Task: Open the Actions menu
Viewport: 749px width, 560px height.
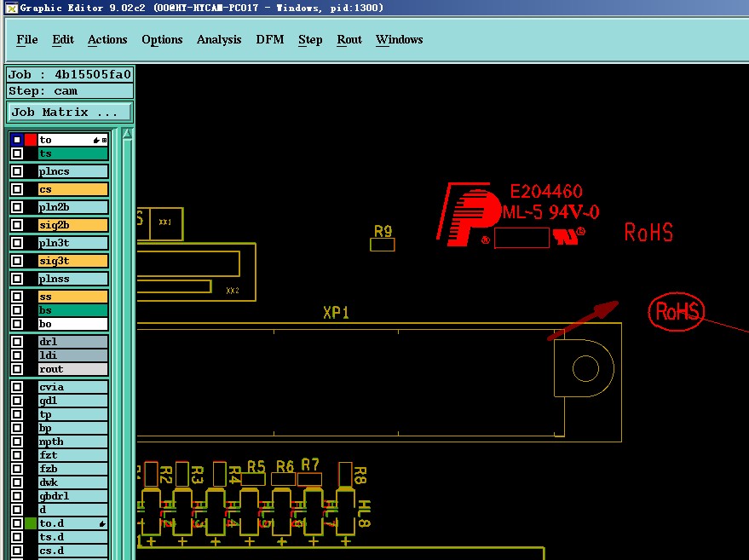Action: (x=107, y=40)
